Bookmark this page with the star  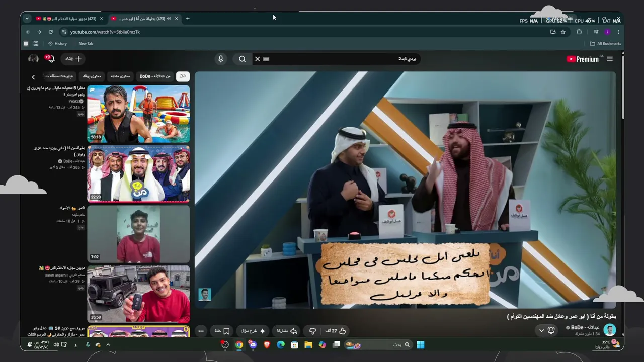pos(563,32)
